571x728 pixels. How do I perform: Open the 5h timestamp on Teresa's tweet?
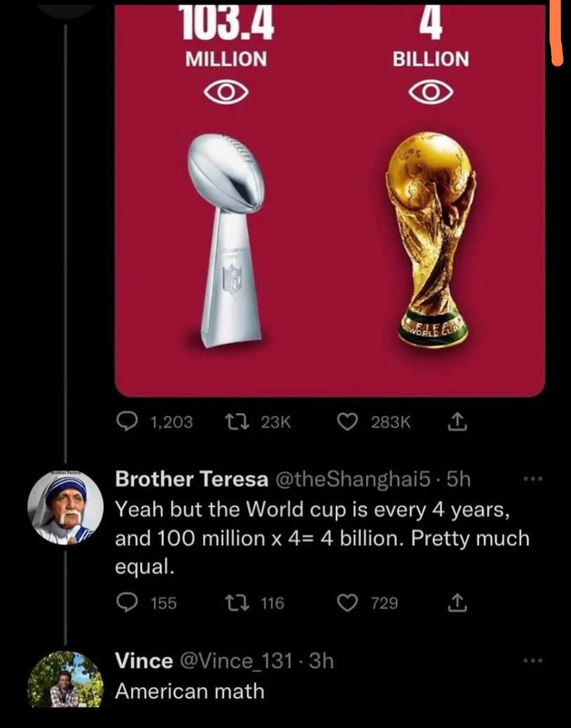[x=459, y=479]
